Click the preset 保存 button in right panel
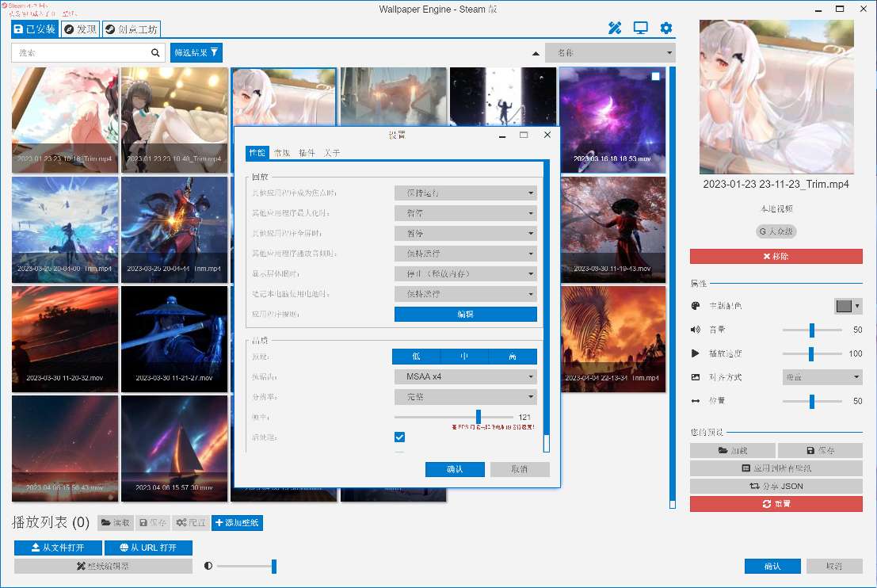The width and height of the screenshot is (877, 588). click(x=821, y=450)
